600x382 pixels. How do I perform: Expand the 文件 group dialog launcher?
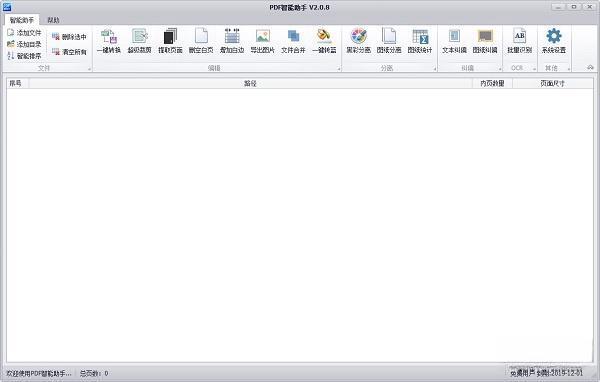click(x=90, y=69)
